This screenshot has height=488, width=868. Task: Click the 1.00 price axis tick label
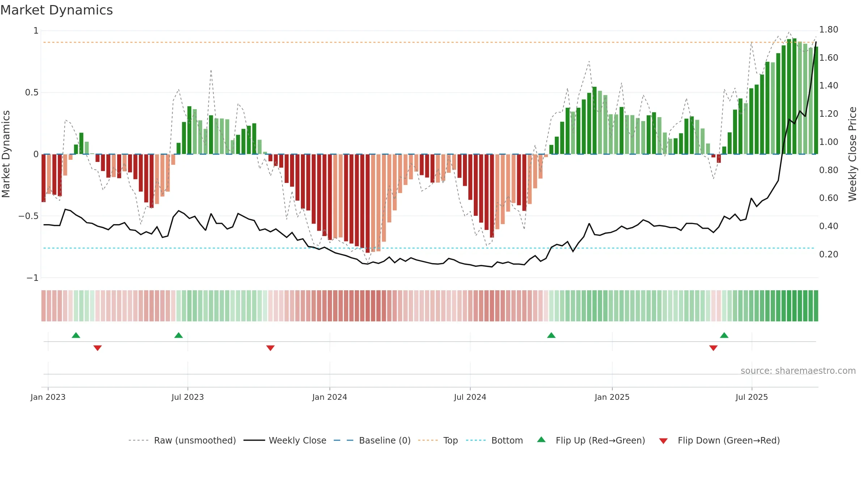click(x=829, y=142)
